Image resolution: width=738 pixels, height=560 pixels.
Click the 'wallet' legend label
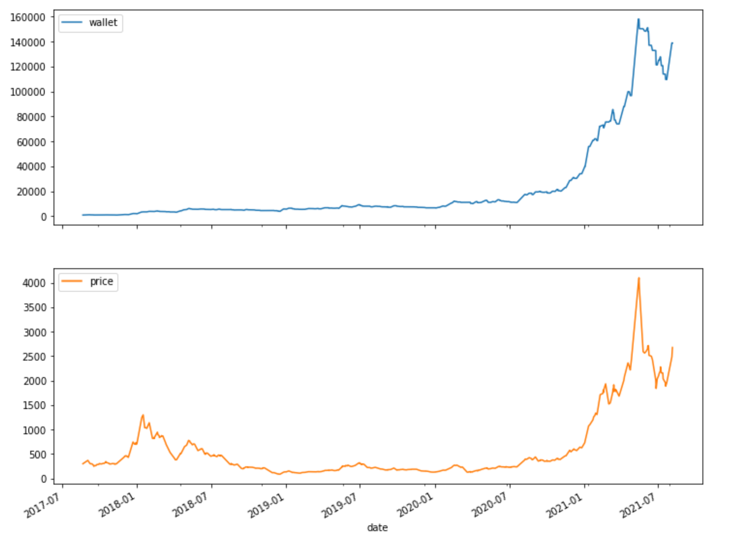point(103,23)
